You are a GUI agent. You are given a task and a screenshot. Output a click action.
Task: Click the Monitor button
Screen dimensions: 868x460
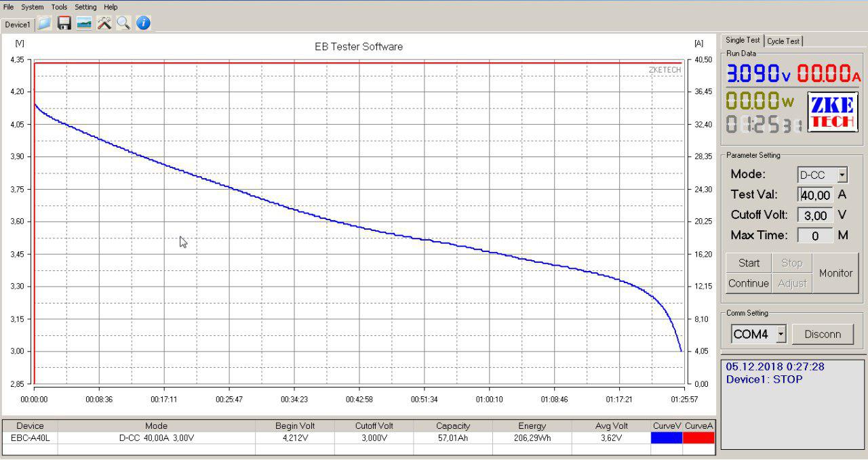coord(835,273)
